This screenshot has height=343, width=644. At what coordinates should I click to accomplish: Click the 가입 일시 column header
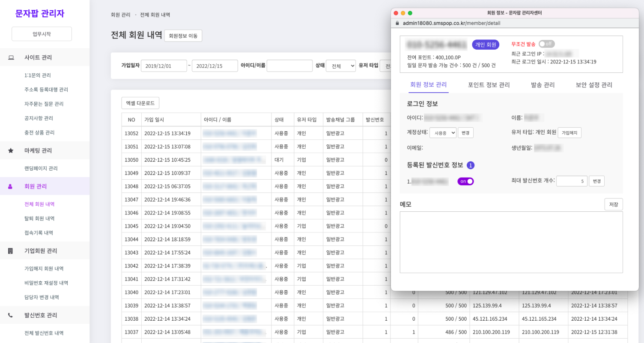click(171, 120)
